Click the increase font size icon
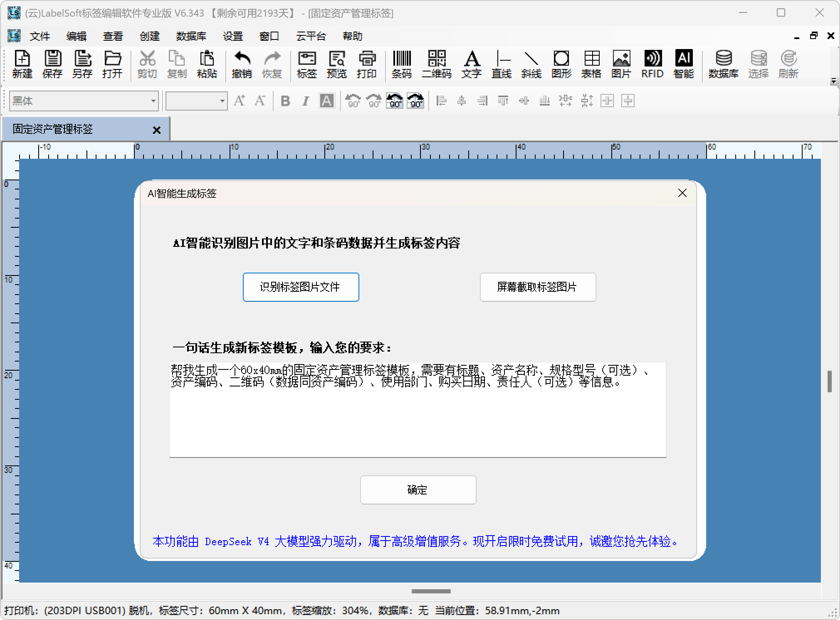The width and height of the screenshot is (840, 620). point(240,101)
